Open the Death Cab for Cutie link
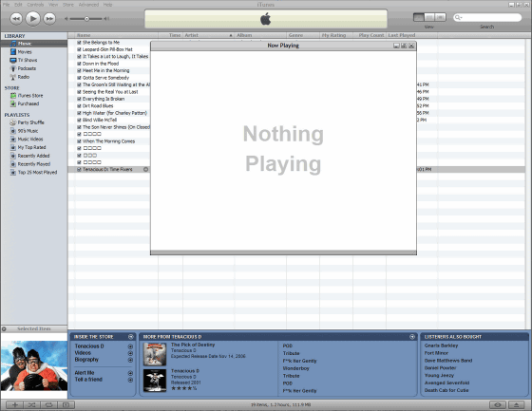Image resolution: width=532 pixels, height=411 pixels. [446, 390]
